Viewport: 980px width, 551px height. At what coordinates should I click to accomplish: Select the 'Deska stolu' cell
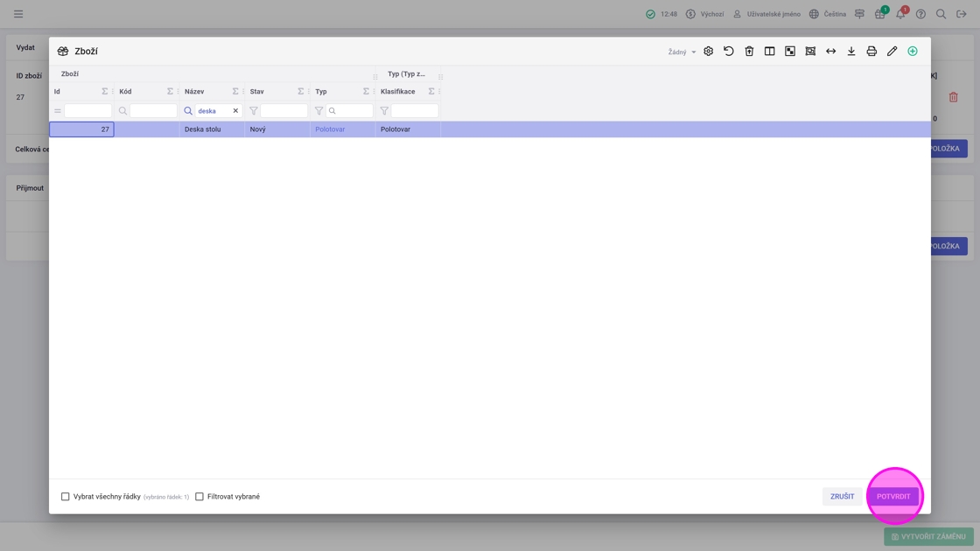click(x=212, y=129)
